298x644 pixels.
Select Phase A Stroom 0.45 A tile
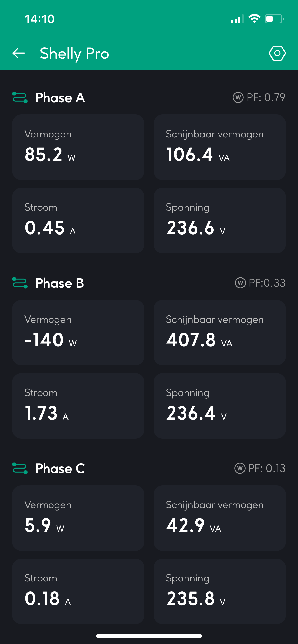pos(78,220)
